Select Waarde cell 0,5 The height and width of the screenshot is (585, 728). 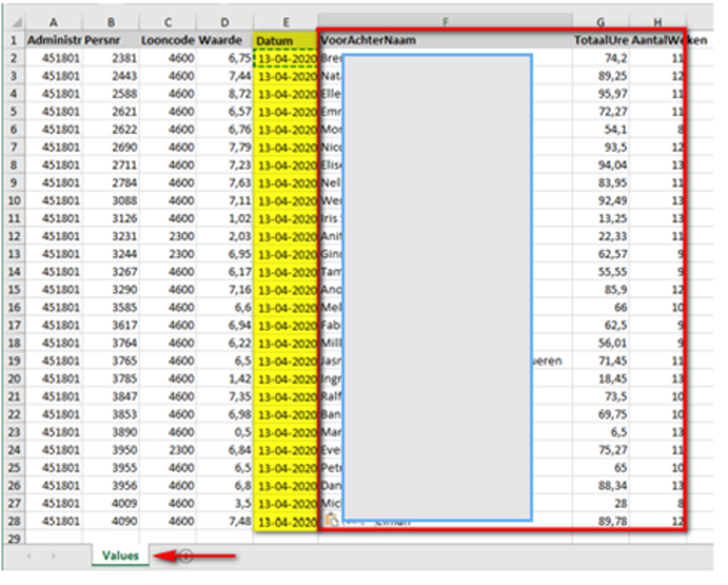(x=226, y=433)
